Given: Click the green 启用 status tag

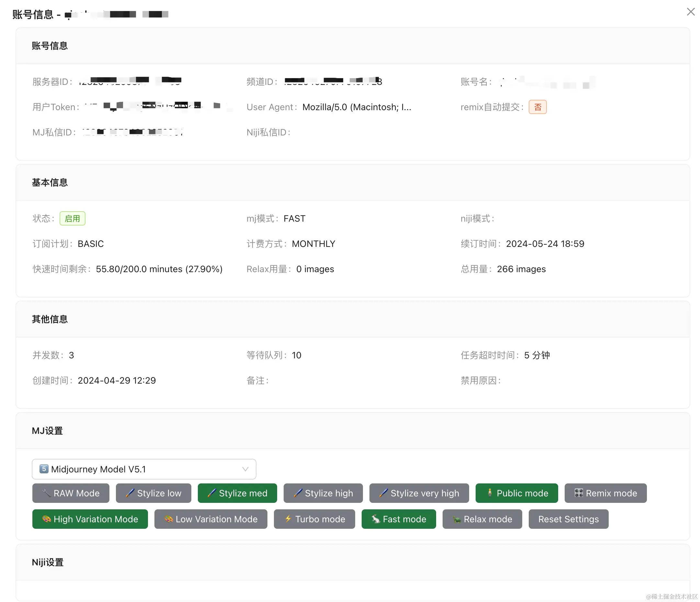Looking at the screenshot, I should pos(72,218).
